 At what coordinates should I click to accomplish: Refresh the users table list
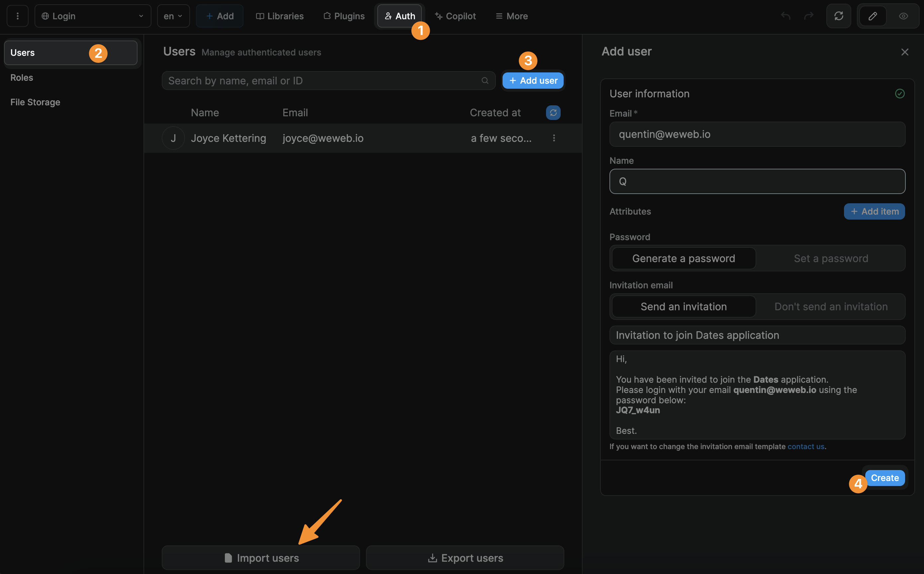pyautogui.click(x=553, y=113)
